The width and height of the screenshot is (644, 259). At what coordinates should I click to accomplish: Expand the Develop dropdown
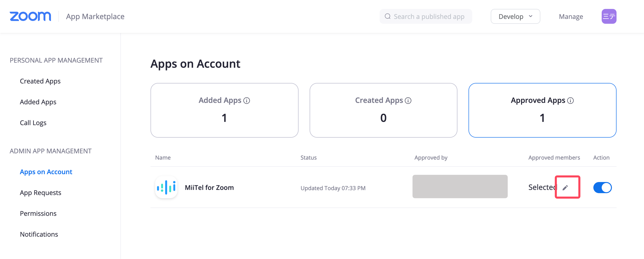click(x=515, y=17)
